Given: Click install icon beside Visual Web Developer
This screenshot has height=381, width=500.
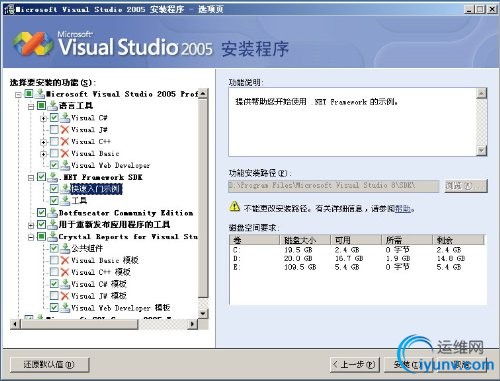Looking at the screenshot, I should click(65, 165).
